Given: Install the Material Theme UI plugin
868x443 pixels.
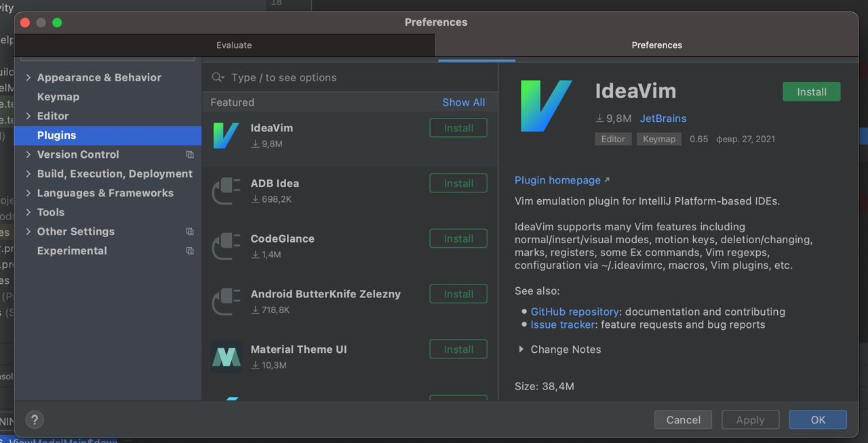Looking at the screenshot, I should [458, 350].
